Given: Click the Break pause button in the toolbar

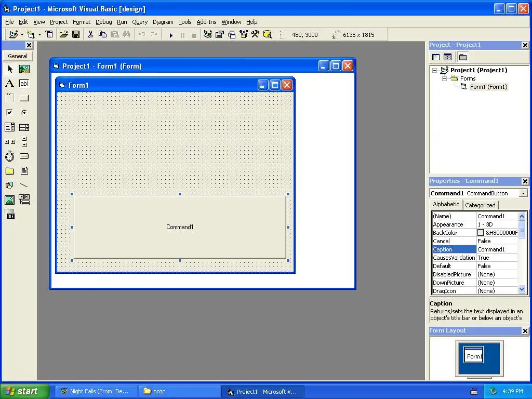Looking at the screenshot, I should click(182, 35).
